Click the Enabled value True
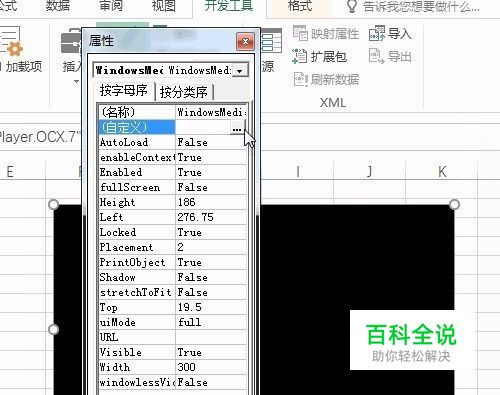This screenshot has height=395, width=500. (211, 172)
